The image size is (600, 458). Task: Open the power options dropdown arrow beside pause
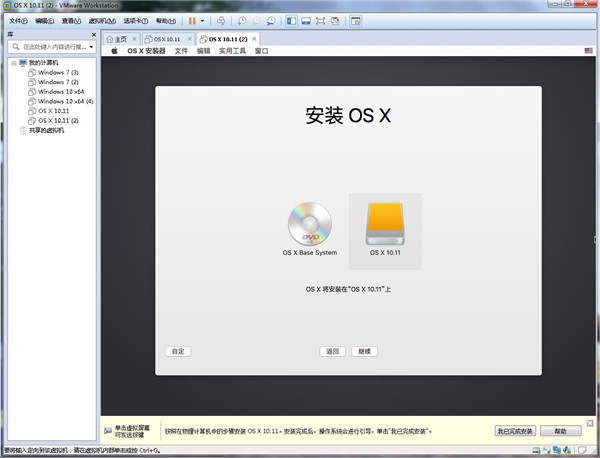202,21
